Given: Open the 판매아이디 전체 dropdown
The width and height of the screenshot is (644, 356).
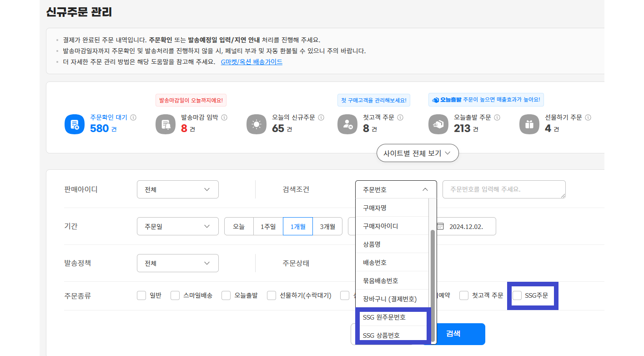Looking at the screenshot, I should (177, 189).
